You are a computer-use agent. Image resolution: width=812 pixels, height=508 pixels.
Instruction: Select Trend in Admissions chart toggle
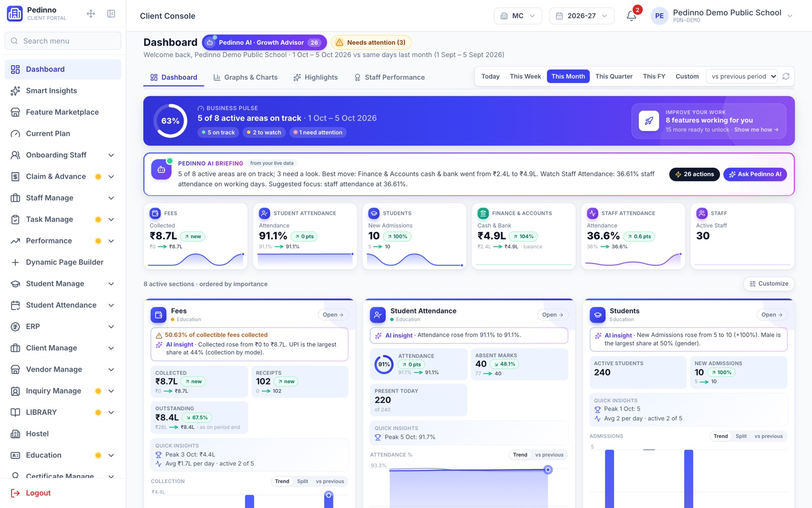click(x=721, y=436)
